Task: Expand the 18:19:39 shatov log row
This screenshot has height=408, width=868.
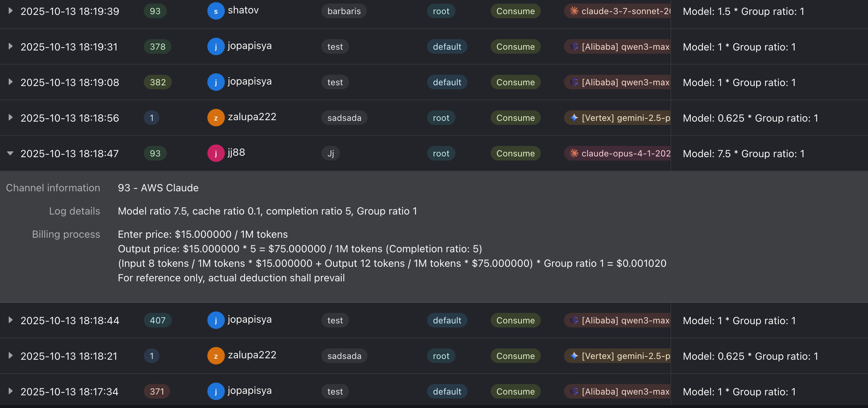Action: pyautogui.click(x=10, y=11)
